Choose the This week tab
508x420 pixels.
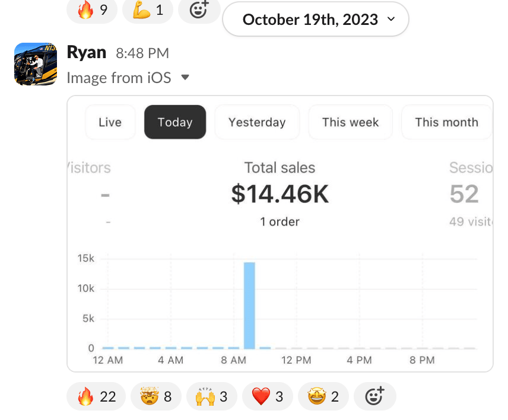click(350, 122)
